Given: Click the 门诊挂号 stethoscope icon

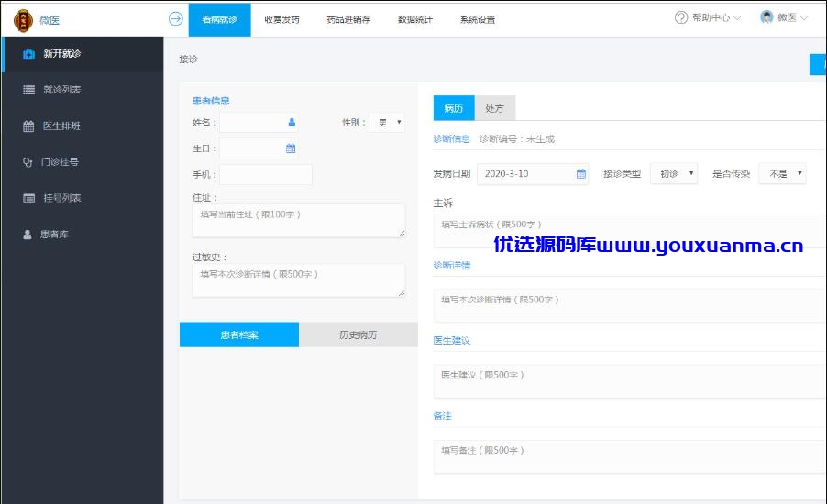Looking at the screenshot, I should (28, 162).
